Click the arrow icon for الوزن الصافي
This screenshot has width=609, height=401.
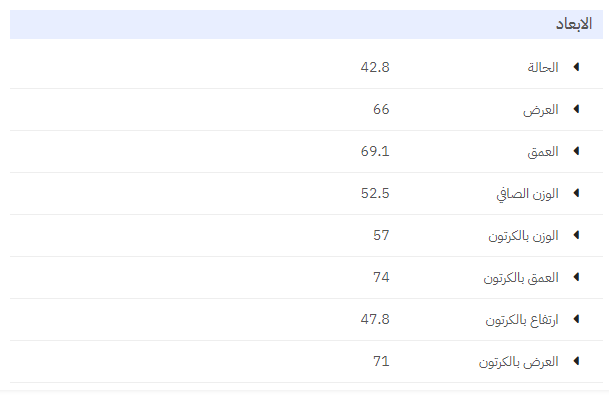[x=576, y=194]
